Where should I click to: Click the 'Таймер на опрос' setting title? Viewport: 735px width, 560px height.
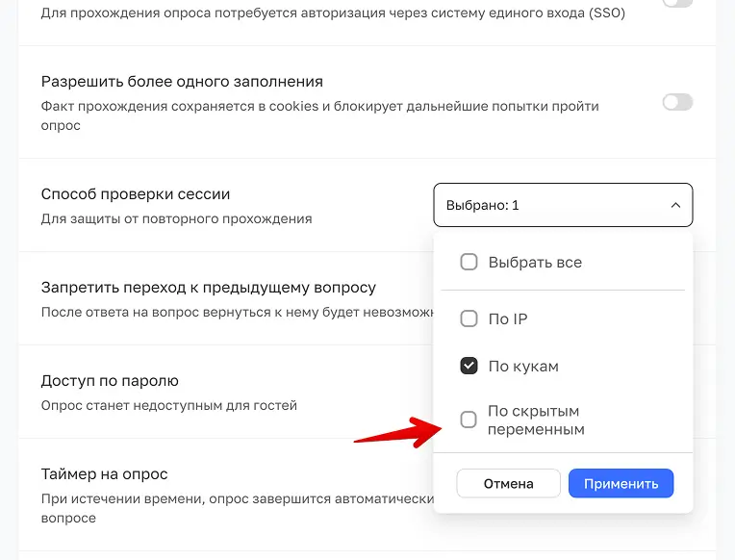(x=105, y=474)
